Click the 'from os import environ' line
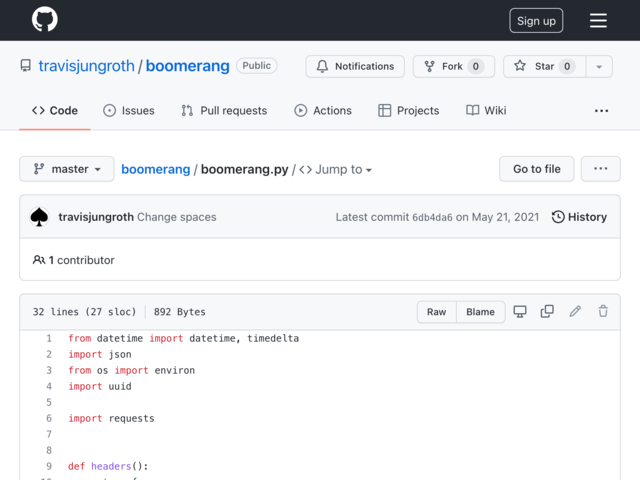This screenshot has width=640, height=480. [131, 370]
